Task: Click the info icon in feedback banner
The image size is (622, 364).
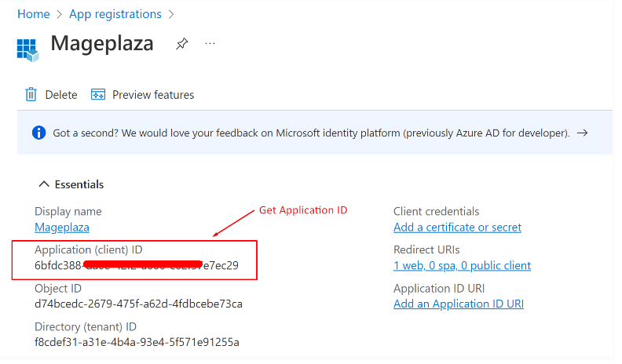Action: [x=38, y=133]
